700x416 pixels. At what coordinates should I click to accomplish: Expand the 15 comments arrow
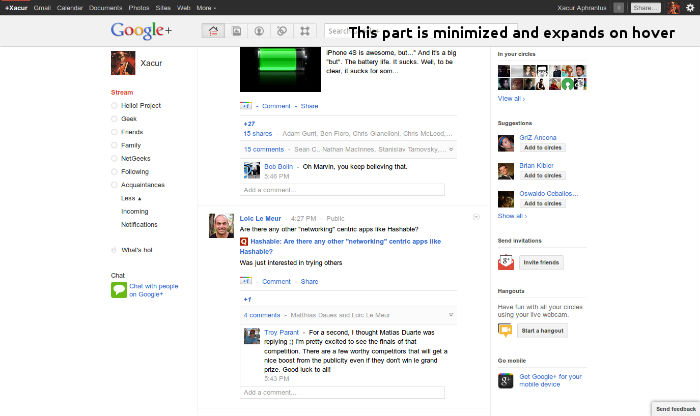[x=451, y=149]
